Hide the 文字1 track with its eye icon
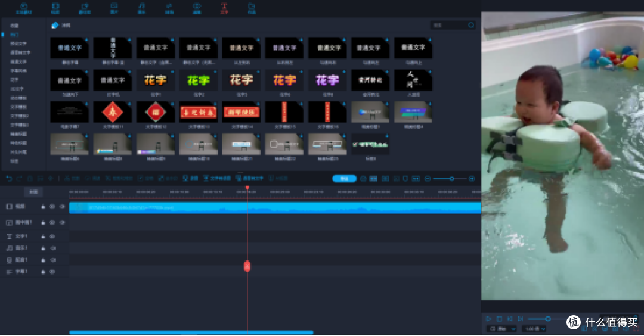Viewport: 644px width, 336px height. tap(52, 237)
